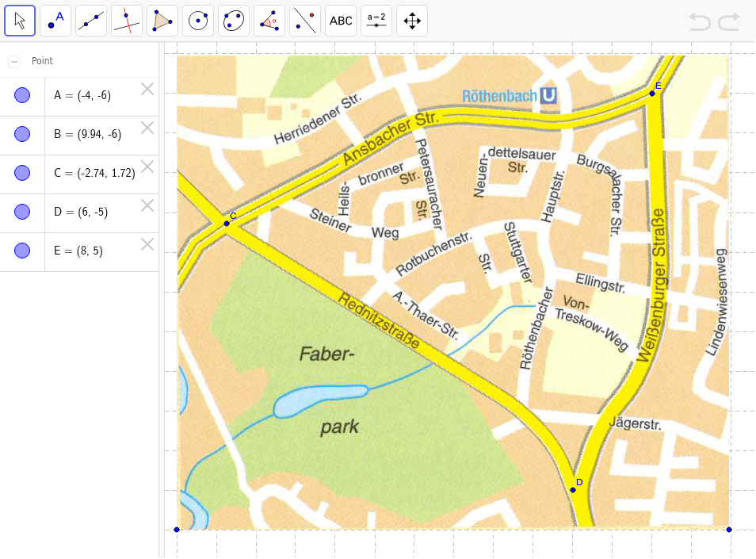
Task: Toggle visibility of point B
Action: point(22,133)
